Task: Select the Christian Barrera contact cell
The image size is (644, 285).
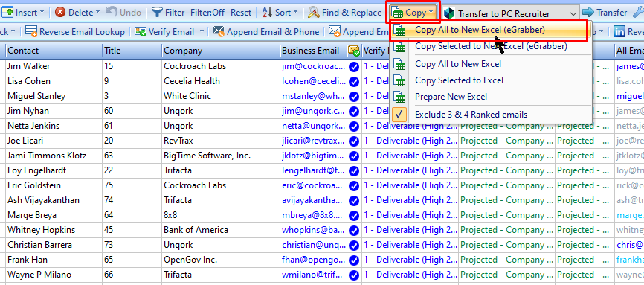Action: (x=54, y=245)
